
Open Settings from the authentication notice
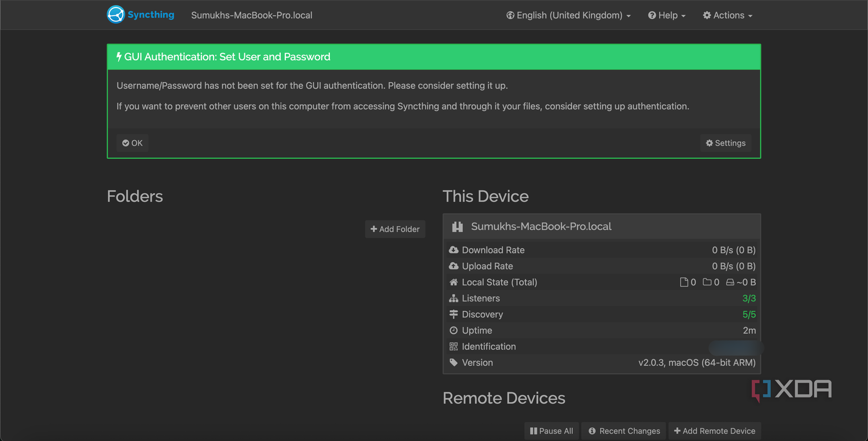[x=726, y=143]
